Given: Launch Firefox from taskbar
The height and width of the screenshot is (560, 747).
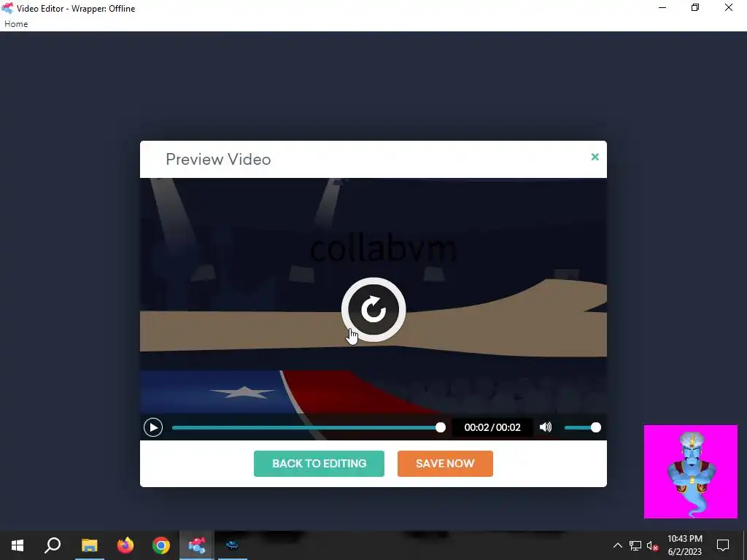Looking at the screenshot, I should tap(125, 545).
